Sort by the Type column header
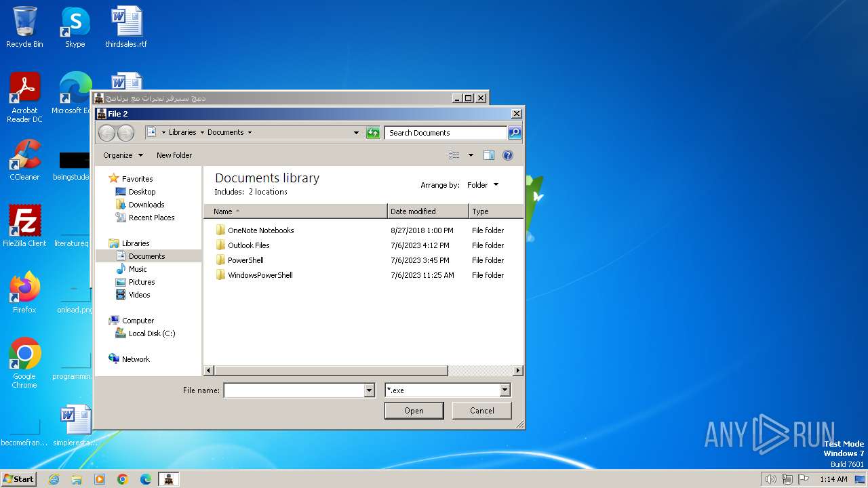The width and height of the screenshot is (868, 488). [x=496, y=211]
